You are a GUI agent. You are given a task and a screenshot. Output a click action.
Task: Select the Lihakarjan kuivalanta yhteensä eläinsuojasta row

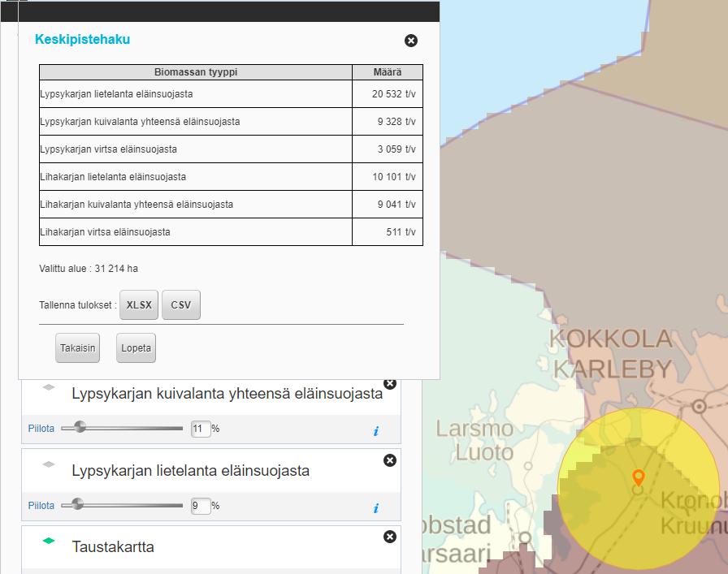coord(232,204)
